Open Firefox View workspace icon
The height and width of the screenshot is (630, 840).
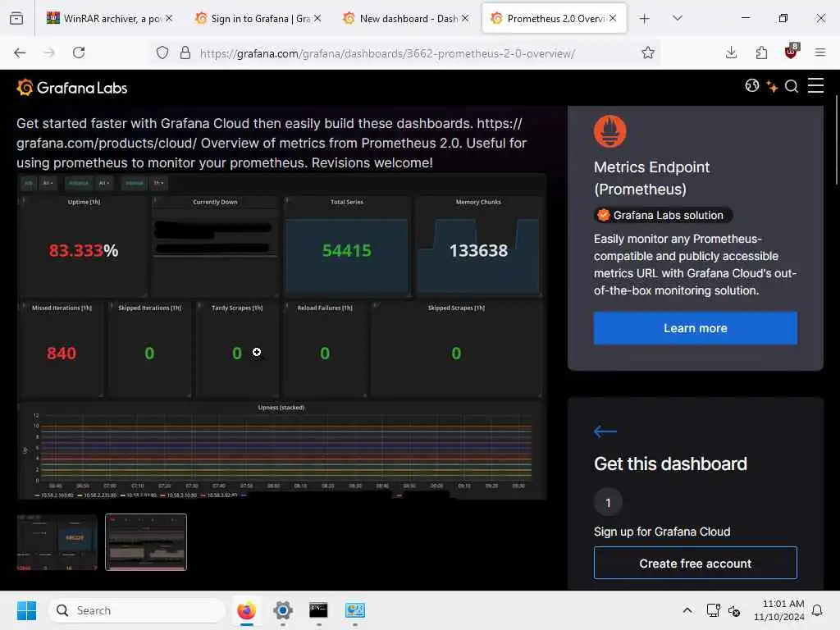[16, 18]
